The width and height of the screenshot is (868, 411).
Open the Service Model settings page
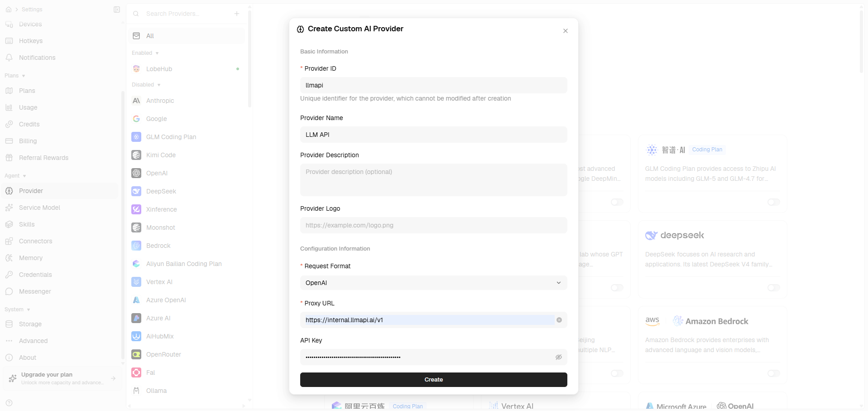[60, 208]
